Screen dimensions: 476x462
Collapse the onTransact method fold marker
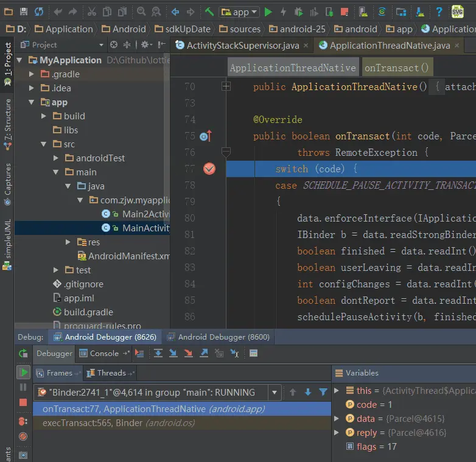[226, 152]
